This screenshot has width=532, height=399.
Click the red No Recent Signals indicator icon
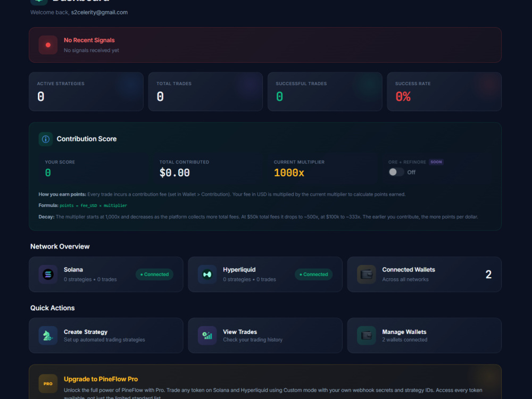click(x=48, y=45)
